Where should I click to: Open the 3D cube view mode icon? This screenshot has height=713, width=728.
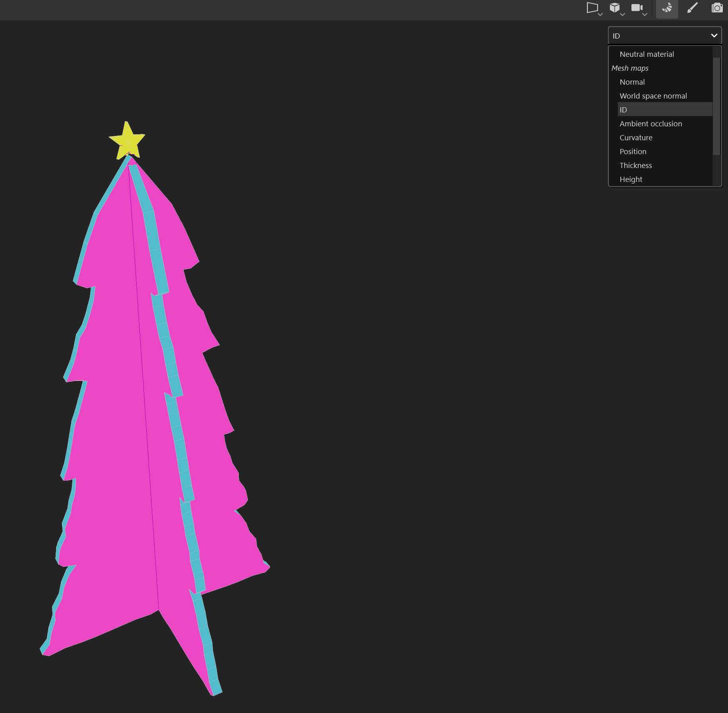pos(616,8)
